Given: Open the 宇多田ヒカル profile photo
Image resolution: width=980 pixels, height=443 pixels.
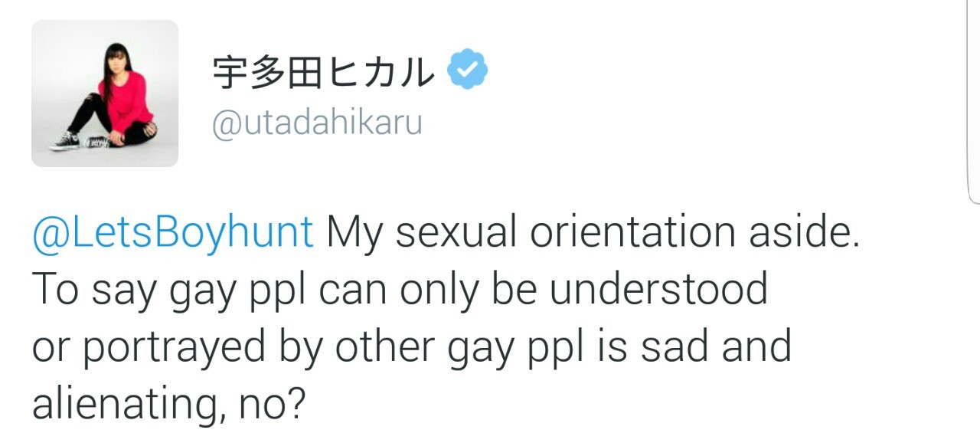Looking at the screenshot, I should coord(105,94).
